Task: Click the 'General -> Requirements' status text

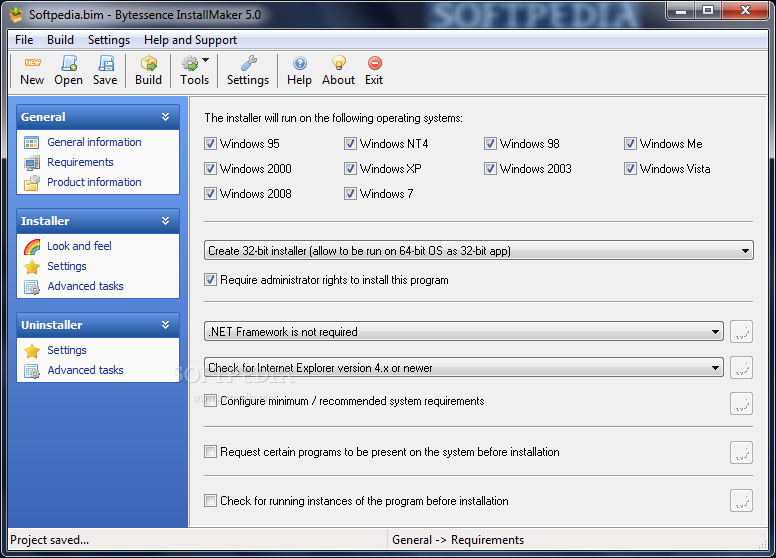Action: pos(458,540)
